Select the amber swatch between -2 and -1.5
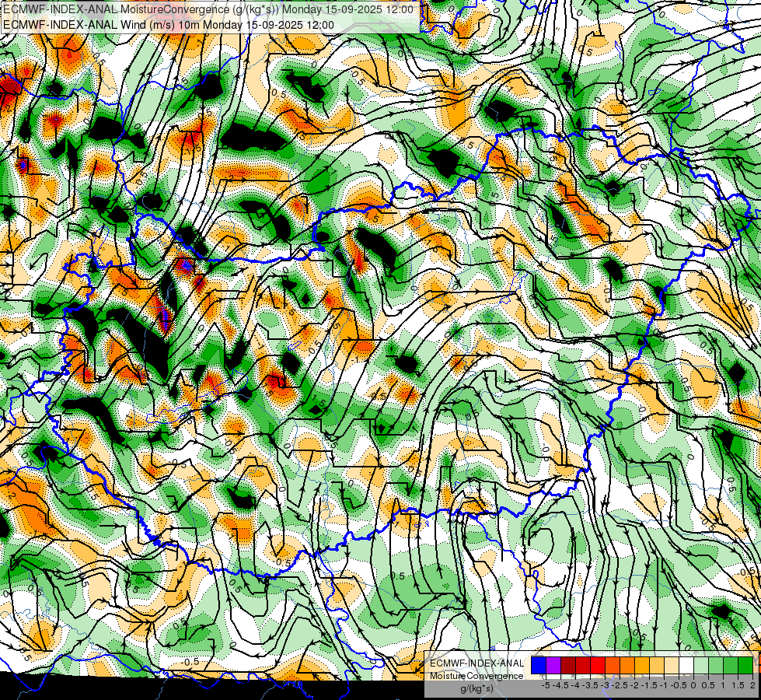761x700 pixels. coord(642,666)
